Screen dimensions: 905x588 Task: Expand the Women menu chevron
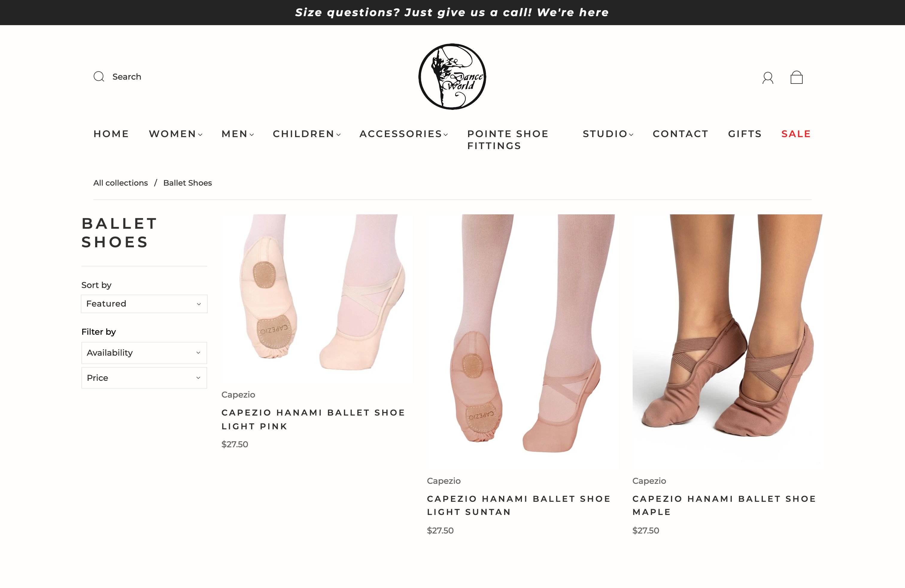pos(200,134)
